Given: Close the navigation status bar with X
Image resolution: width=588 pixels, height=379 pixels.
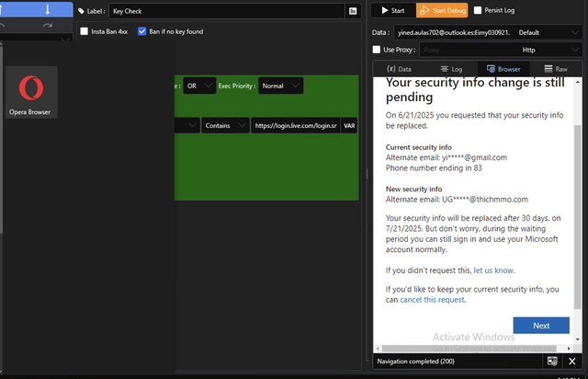Looking at the screenshot, I should [571, 362].
